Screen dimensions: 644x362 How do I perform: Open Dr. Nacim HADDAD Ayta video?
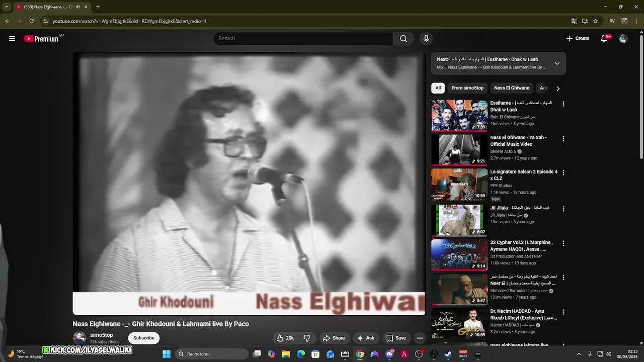(x=524, y=314)
